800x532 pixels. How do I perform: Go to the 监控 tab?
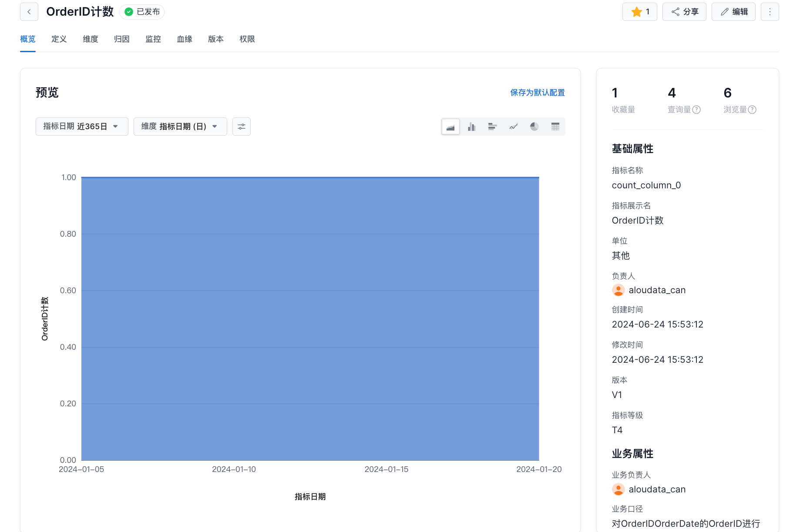153,39
